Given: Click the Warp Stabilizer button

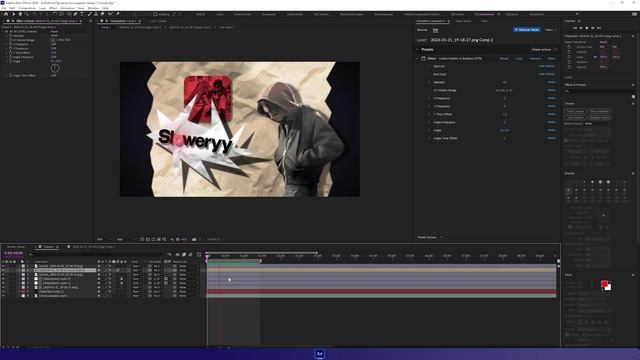Looking at the screenshot, I should pyautogui.click(x=600, y=111).
